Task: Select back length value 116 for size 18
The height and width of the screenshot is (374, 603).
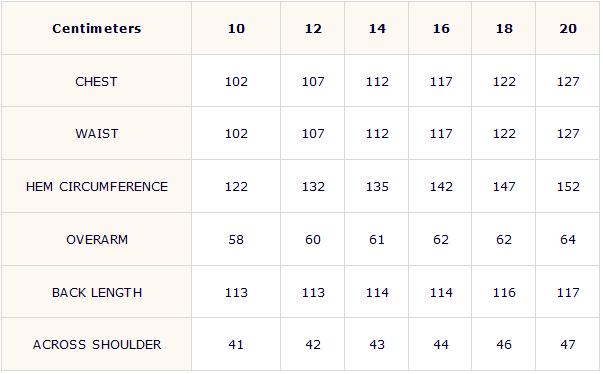Action: 504,293
